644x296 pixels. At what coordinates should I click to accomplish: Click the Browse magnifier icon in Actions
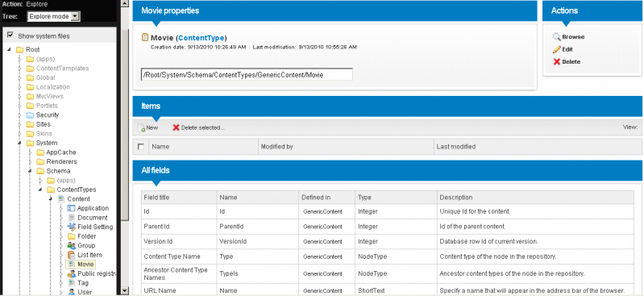(556, 37)
